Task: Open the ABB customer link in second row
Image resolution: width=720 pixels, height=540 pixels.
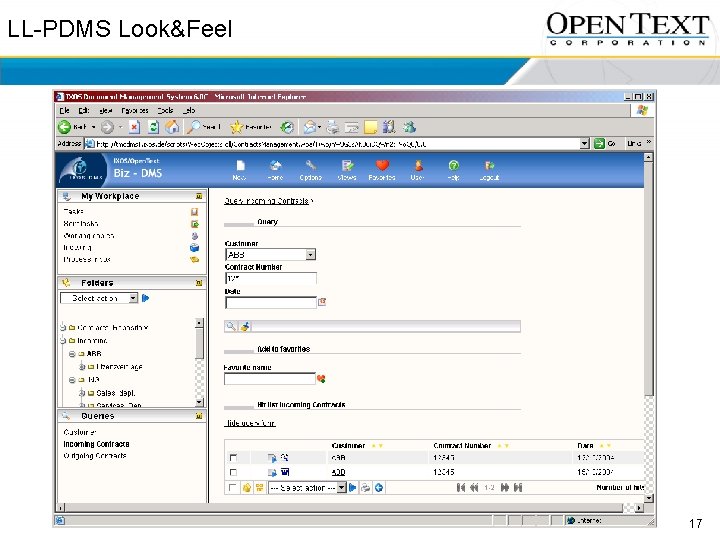Action: pos(338,472)
